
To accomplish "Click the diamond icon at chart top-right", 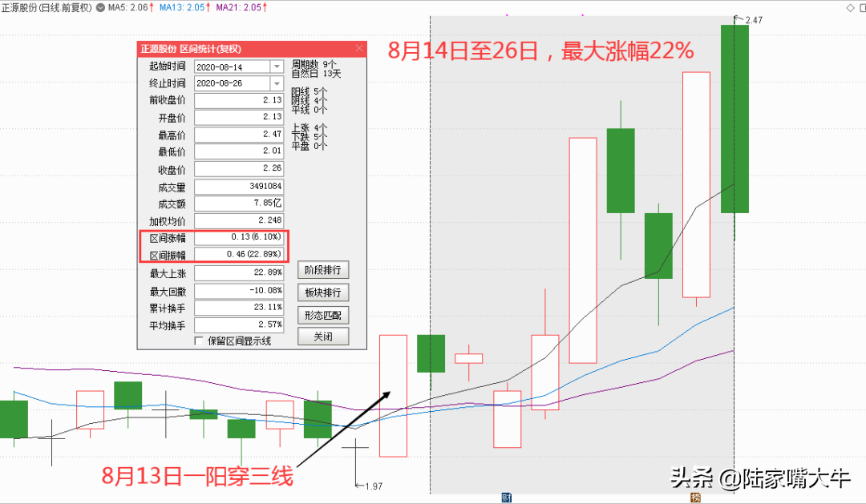I will [x=850, y=8].
